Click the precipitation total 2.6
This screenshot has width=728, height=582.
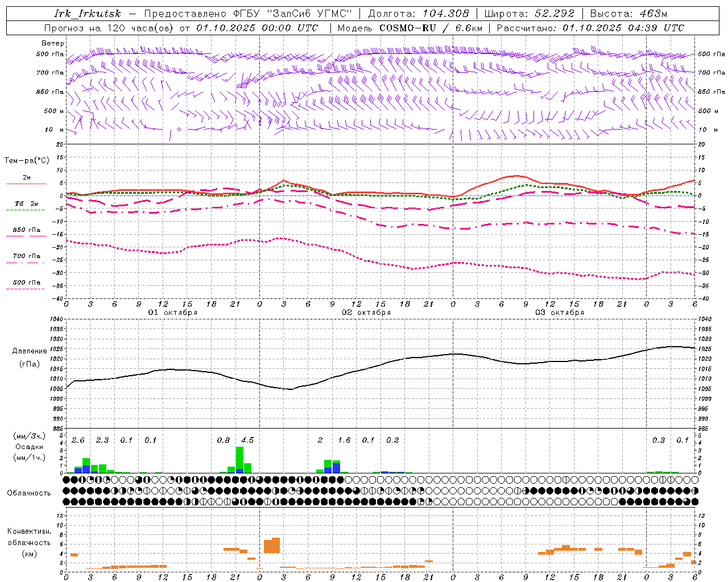click(x=78, y=440)
